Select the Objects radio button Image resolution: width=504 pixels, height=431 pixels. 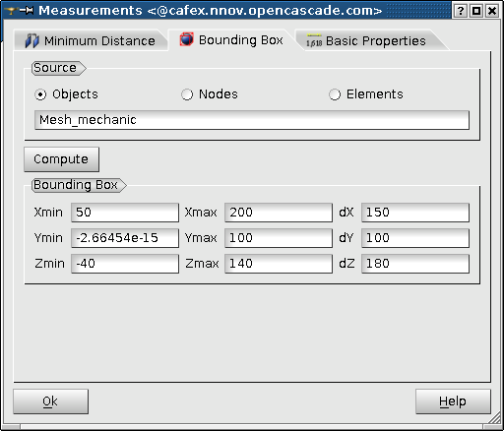pyautogui.click(x=40, y=94)
